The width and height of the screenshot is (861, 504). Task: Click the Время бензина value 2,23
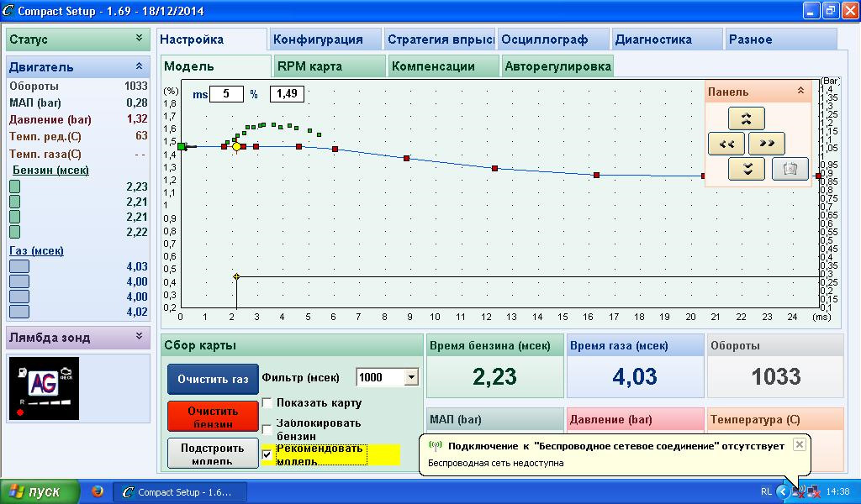(494, 377)
